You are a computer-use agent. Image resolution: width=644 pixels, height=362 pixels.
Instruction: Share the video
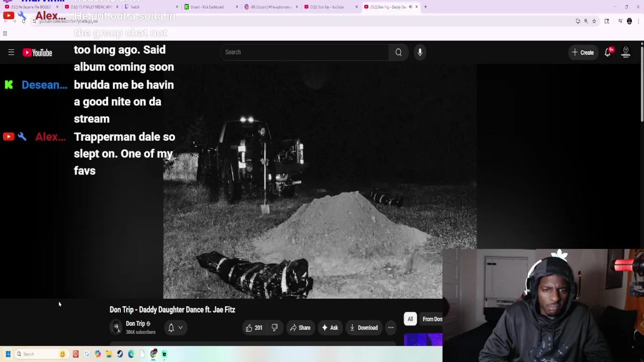click(x=300, y=328)
